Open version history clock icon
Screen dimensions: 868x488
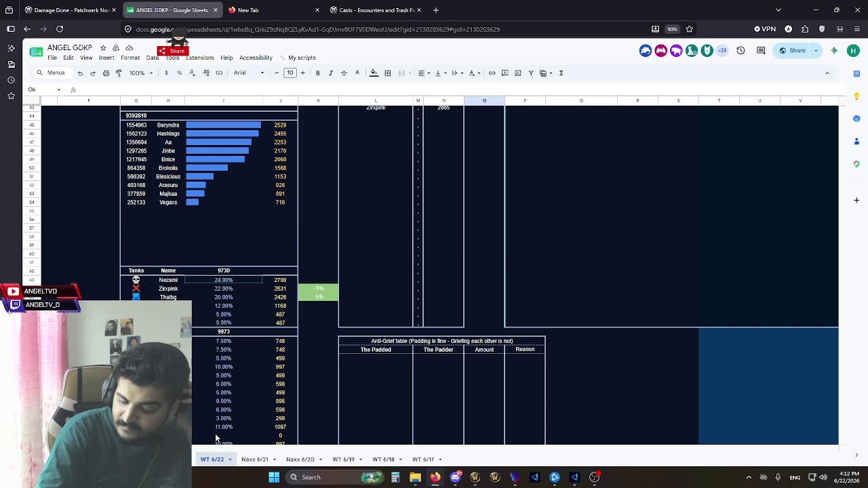click(x=741, y=50)
